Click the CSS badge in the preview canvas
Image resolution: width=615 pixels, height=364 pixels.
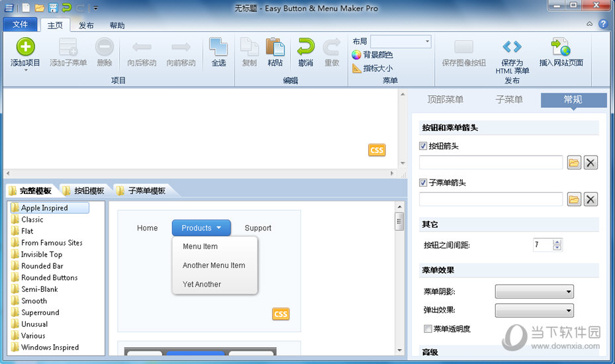[377, 150]
